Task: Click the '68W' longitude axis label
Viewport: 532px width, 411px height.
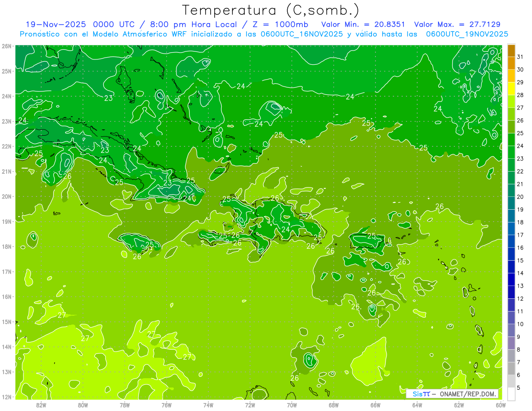Action: (334, 405)
